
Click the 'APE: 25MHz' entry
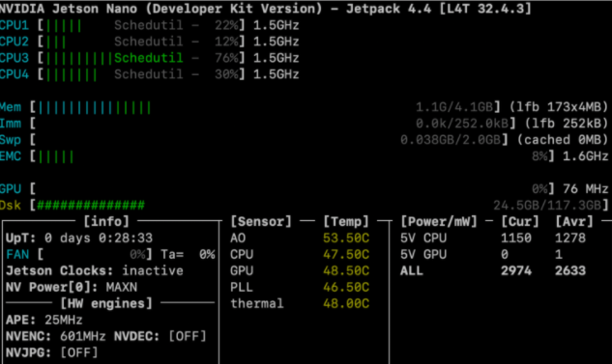[44, 320]
